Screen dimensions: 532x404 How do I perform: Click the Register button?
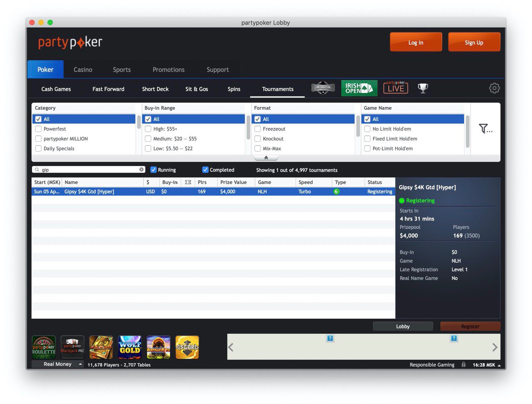coord(470,326)
